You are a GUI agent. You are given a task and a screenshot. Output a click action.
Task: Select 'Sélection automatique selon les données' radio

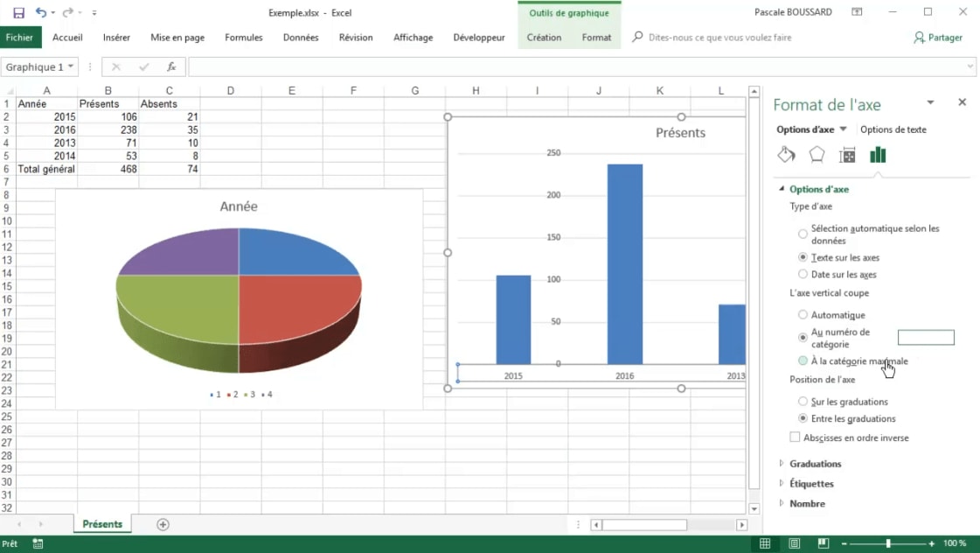pyautogui.click(x=803, y=234)
